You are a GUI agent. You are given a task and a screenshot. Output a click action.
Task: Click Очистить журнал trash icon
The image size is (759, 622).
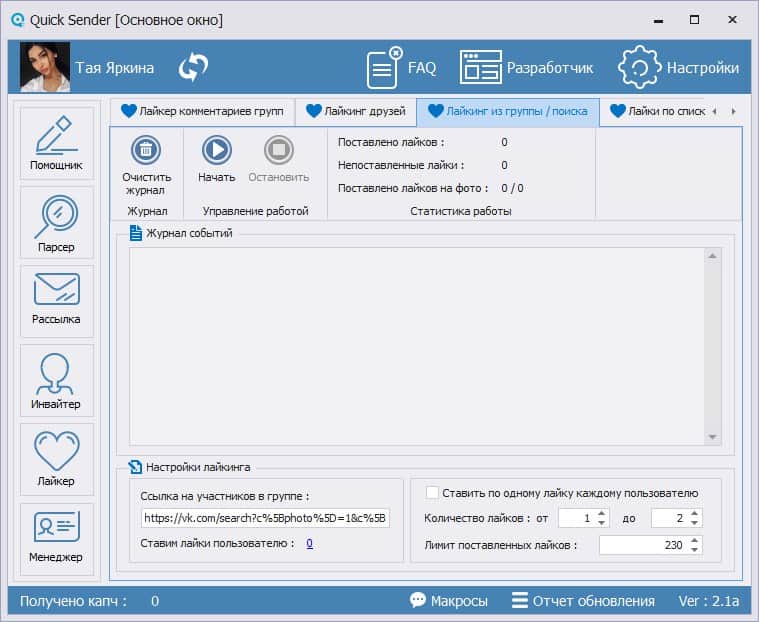(x=146, y=150)
